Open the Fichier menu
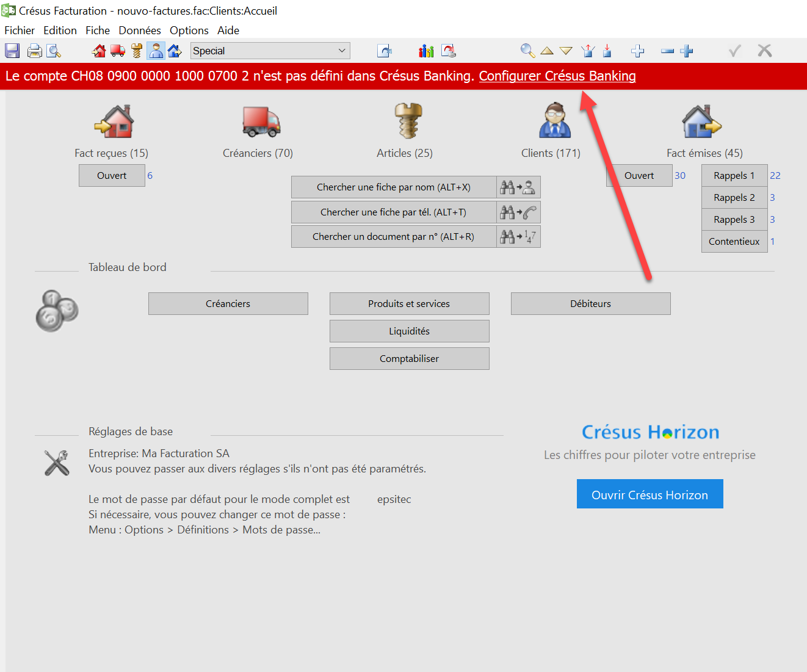The image size is (807, 672). [20, 31]
